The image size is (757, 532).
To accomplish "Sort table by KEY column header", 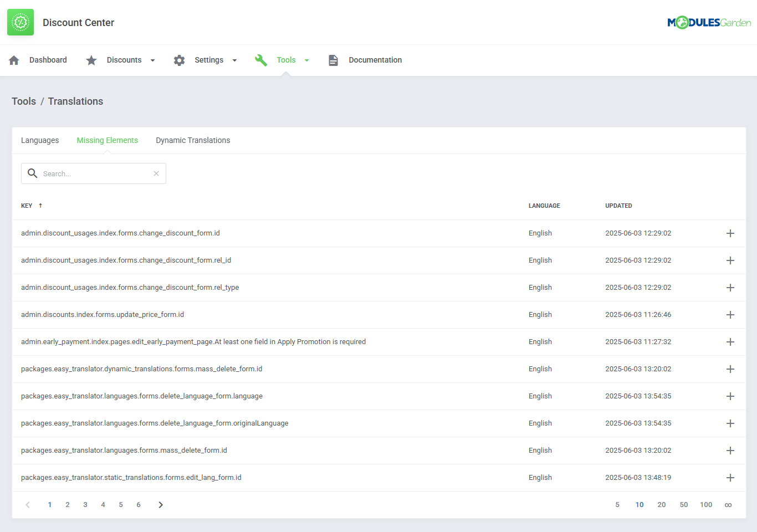I will (x=27, y=206).
